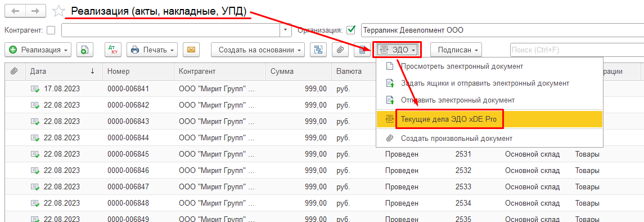This screenshot has height=222, width=644.
Task: Open the Печать dropdown
Action: tap(152, 50)
